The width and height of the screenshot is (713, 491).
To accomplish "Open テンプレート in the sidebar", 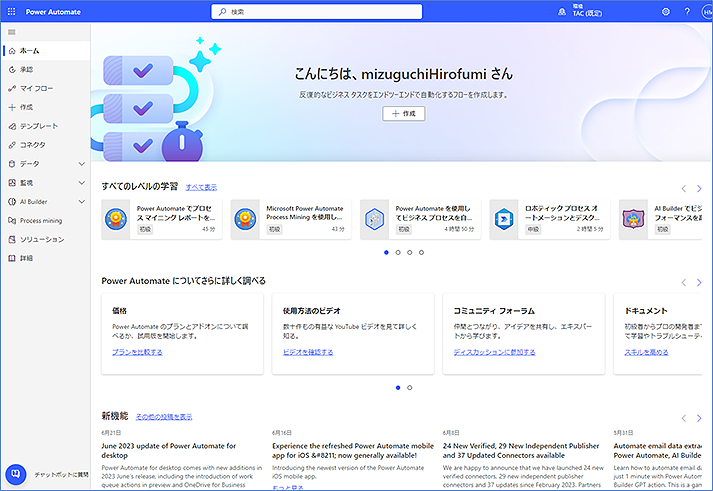I will point(46,126).
